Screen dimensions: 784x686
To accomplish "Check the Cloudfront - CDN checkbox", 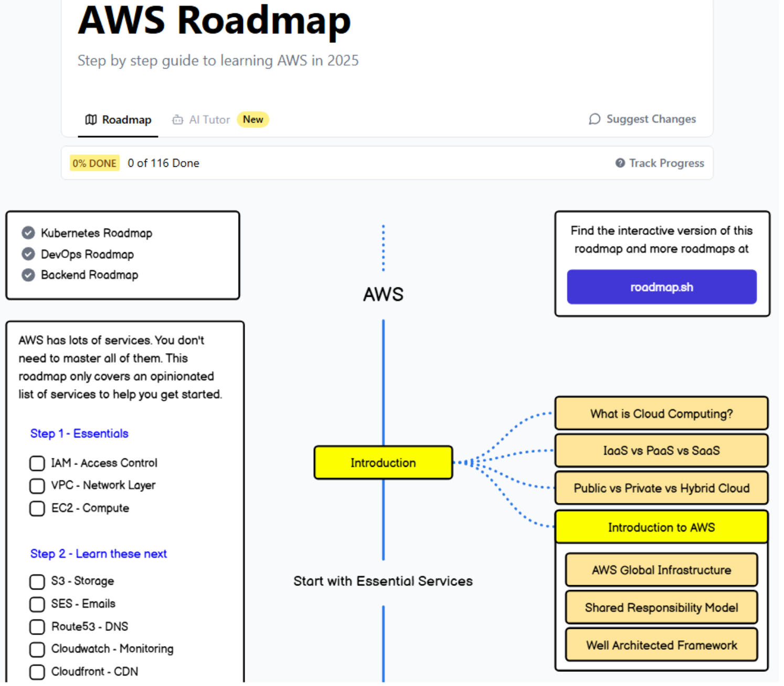I will point(37,672).
